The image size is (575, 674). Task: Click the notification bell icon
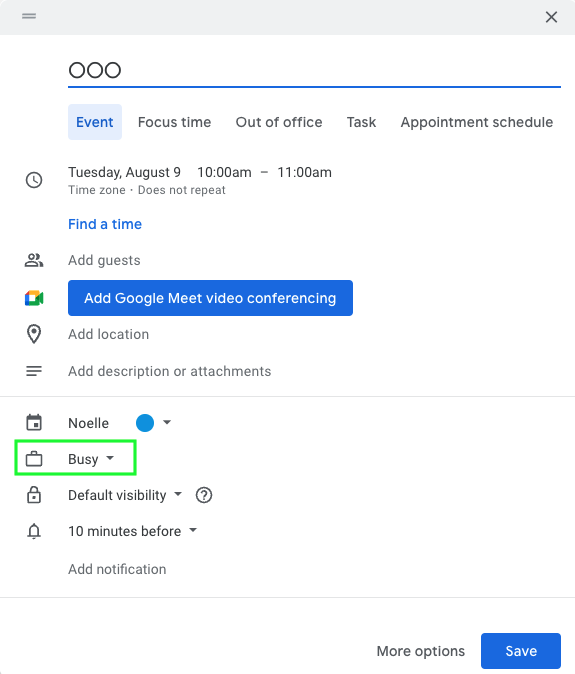click(x=34, y=531)
